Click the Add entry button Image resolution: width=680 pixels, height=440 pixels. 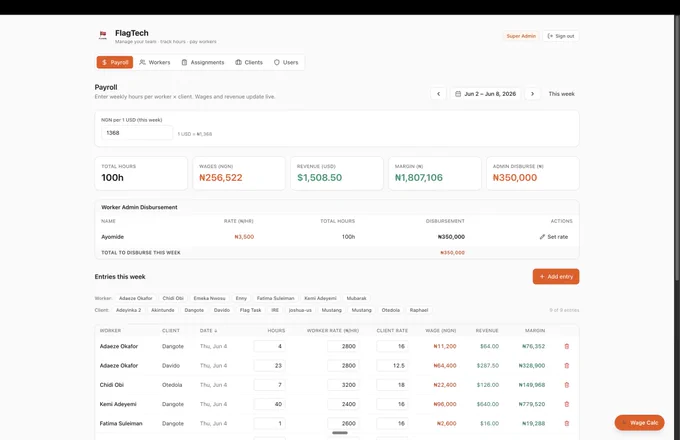click(556, 277)
